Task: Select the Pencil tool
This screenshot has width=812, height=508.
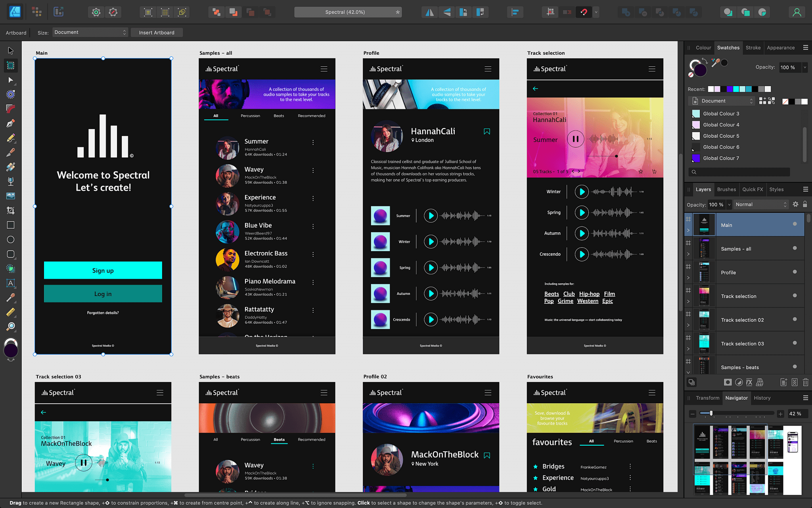Action: tap(11, 138)
